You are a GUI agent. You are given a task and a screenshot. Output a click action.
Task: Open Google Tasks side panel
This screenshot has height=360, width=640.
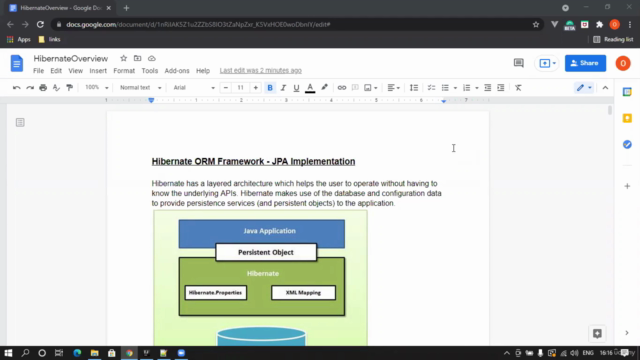(x=627, y=144)
